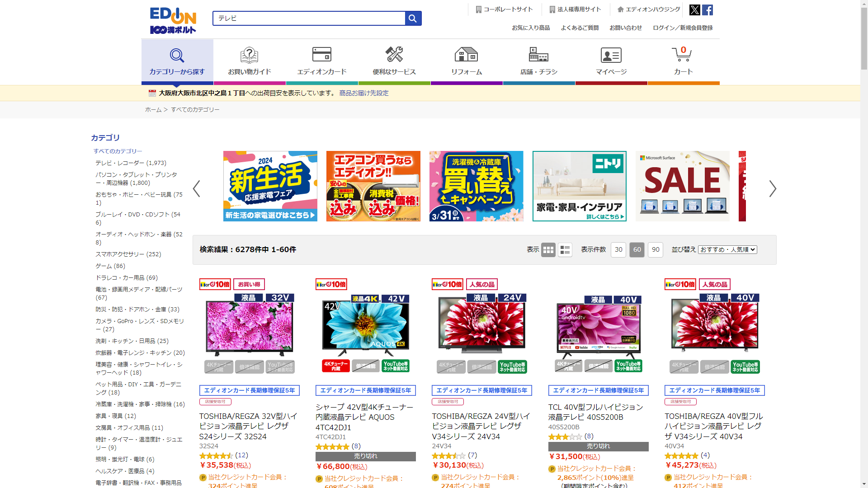Open the X (Twitter) social icon
Image resolution: width=868 pixels, height=488 pixels.
coord(694,10)
